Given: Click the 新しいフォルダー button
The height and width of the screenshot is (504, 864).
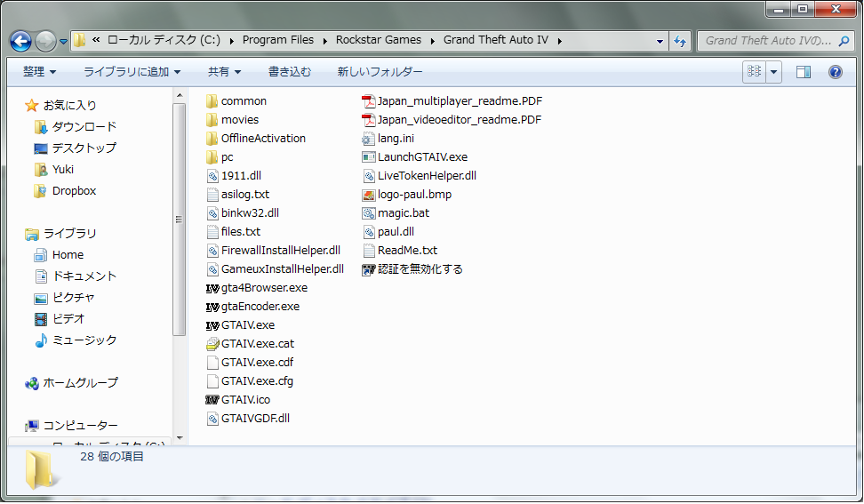Looking at the screenshot, I should pos(380,72).
